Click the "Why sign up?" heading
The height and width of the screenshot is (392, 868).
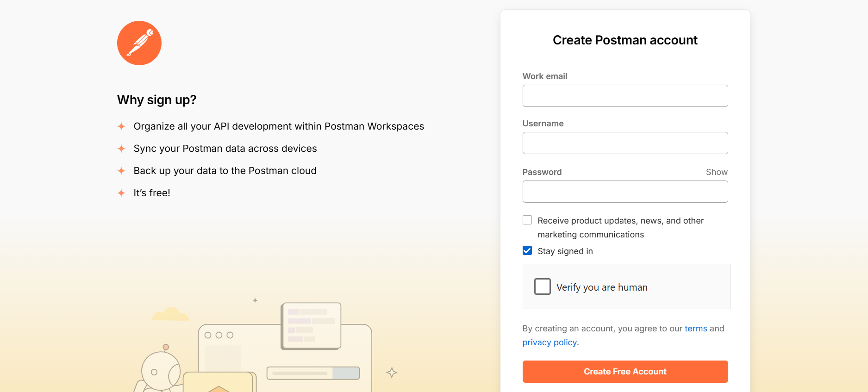(157, 100)
